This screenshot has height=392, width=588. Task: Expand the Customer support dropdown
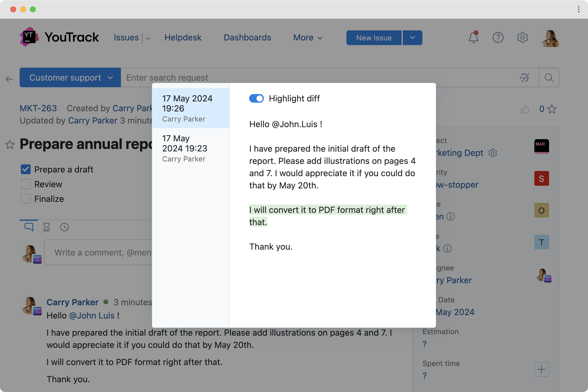pyautogui.click(x=70, y=78)
